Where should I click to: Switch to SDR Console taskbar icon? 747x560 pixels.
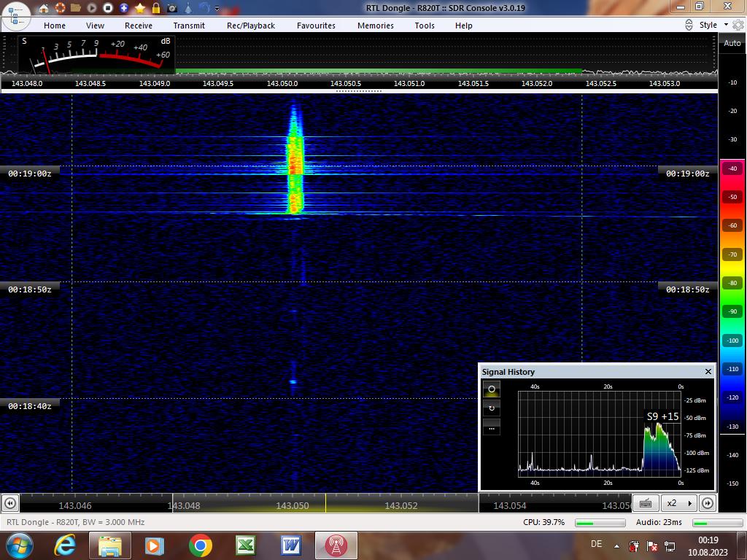[x=336, y=545]
